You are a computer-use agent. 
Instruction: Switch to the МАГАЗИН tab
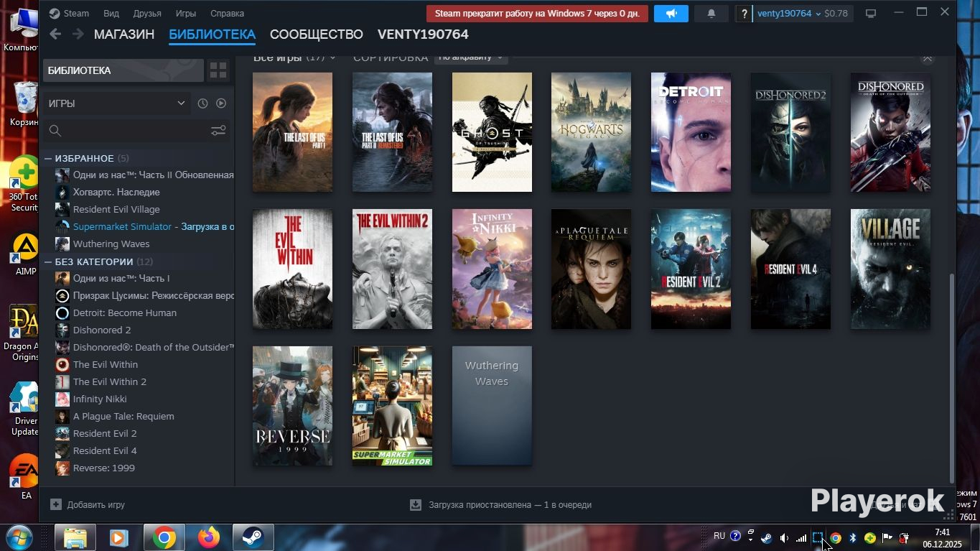click(x=124, y=34)
